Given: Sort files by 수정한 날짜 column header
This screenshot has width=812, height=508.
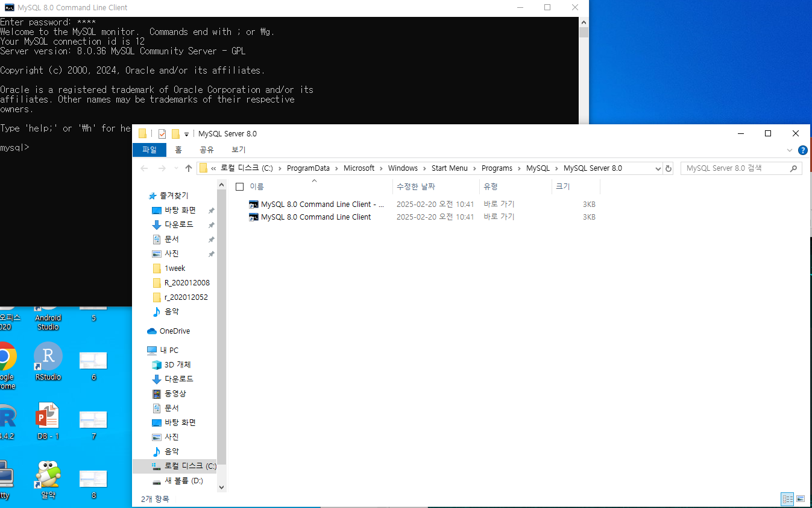Looking at the screenshot, I should click(436, 187).
